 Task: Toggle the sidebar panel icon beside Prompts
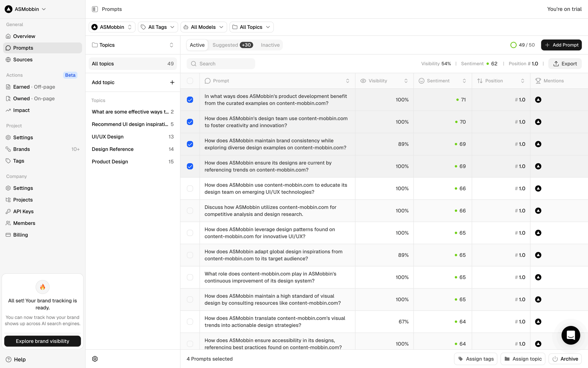pyautogui.click(x=95, y=9)
